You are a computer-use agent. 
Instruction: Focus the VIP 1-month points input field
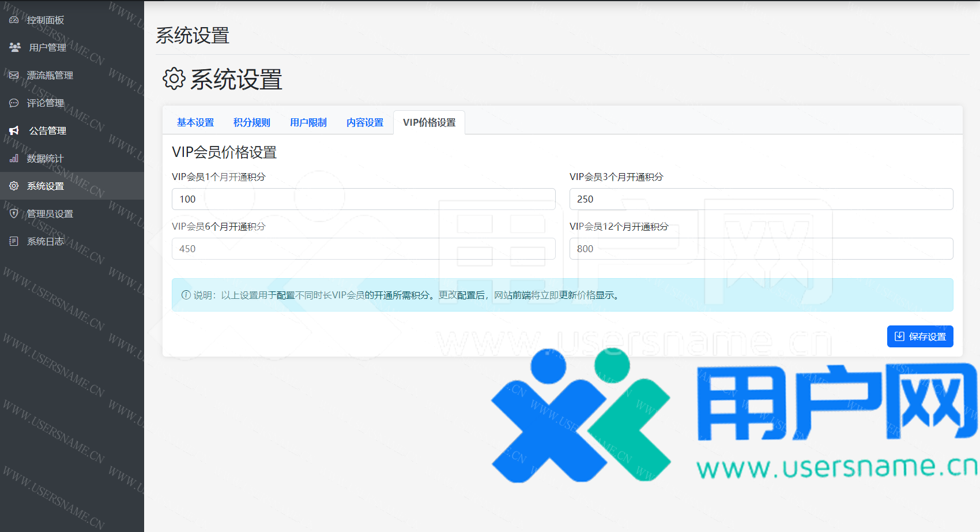(x=363, y=199)
